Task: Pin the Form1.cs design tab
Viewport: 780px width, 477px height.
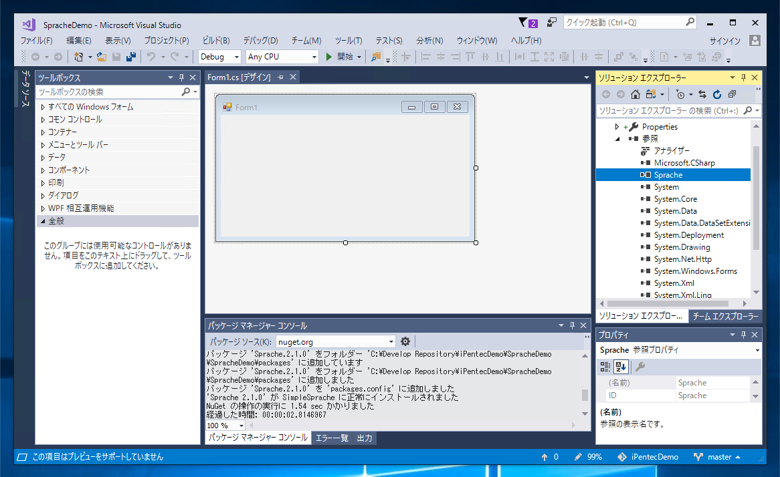Action: coord(281,77)
